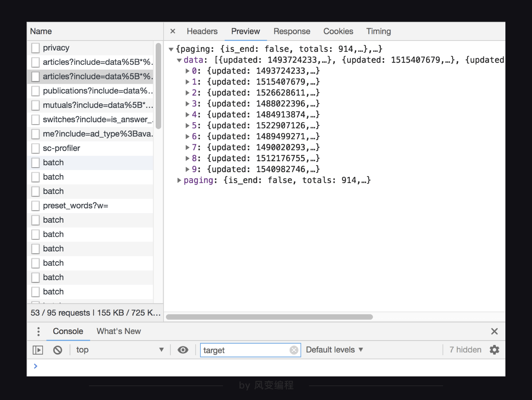This screenshot has width=532, height=400.
Task: Click the preset_words?w= file icon
Action: click(x=36, y=206)
